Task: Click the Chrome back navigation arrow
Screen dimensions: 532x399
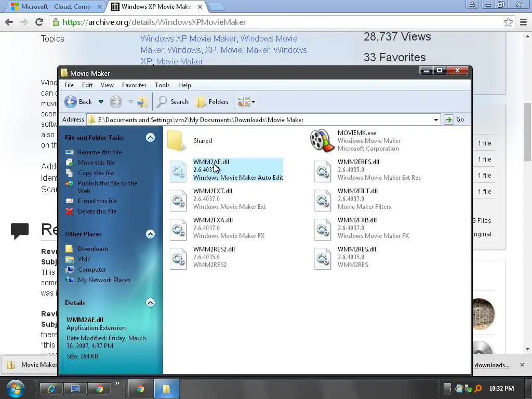Action: [x=9, y=22]
